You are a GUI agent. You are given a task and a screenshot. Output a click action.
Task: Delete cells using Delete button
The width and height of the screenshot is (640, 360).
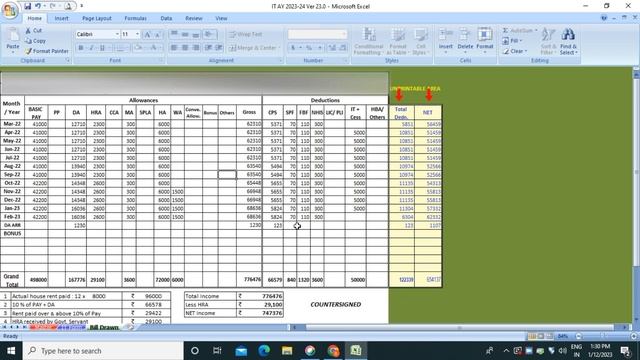point(465,41)
